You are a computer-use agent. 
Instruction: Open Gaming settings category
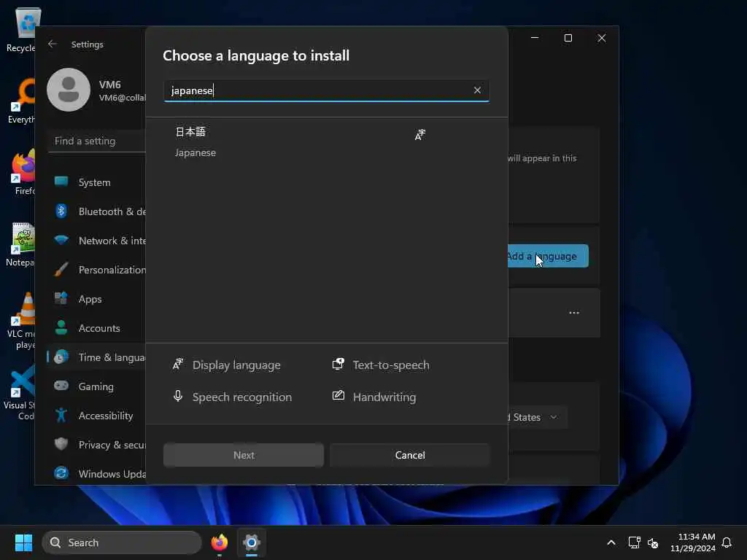point(97,386)
